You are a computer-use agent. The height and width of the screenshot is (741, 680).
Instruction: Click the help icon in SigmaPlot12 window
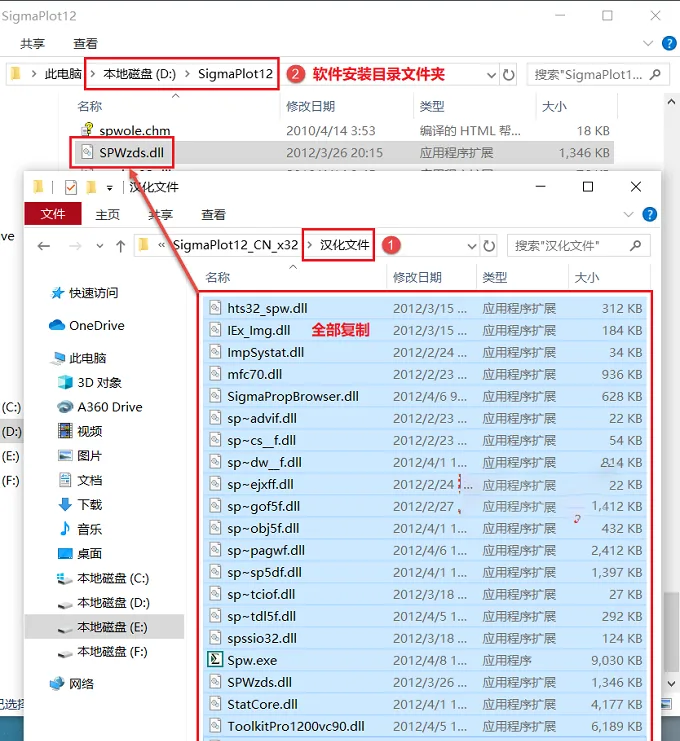pos(669,43)
